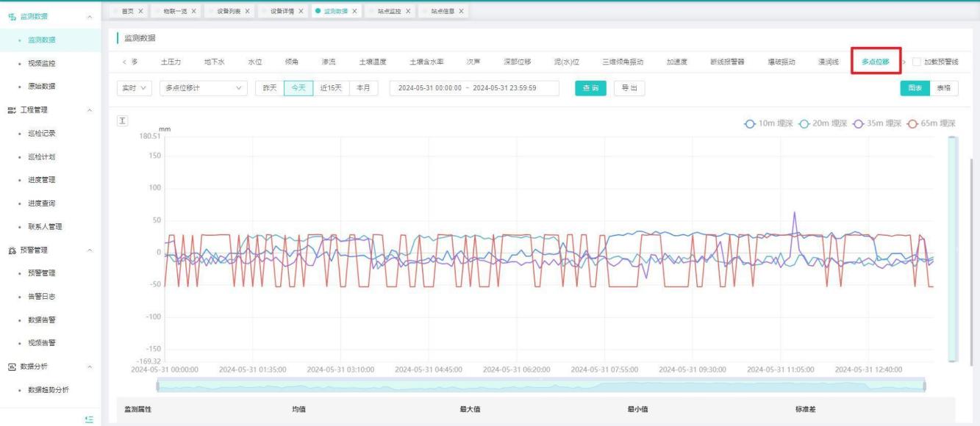This screenshot has height=426, width=980.
Task: Click the chart Y-axis scale icon
Action: click(x=124, y=120)
